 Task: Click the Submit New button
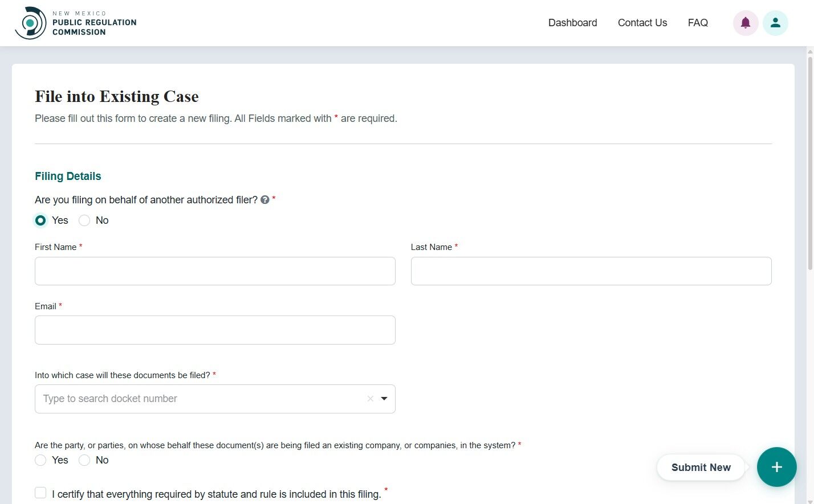[701, 468]
